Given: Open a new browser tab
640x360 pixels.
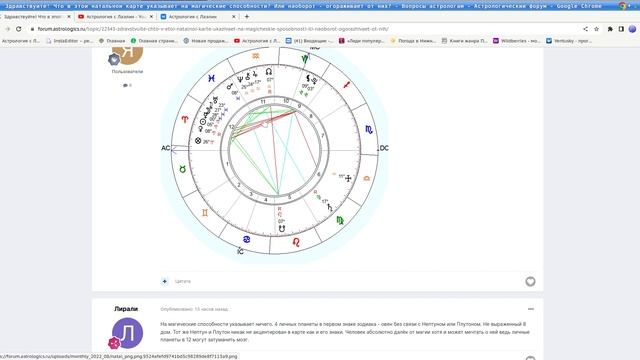Looking at the screenshot, I should pos(247,17).
